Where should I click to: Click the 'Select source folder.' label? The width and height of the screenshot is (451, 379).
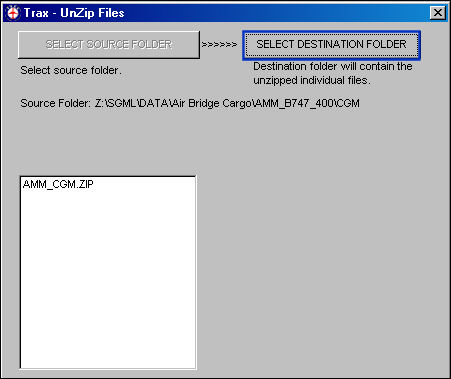point(71,70)
